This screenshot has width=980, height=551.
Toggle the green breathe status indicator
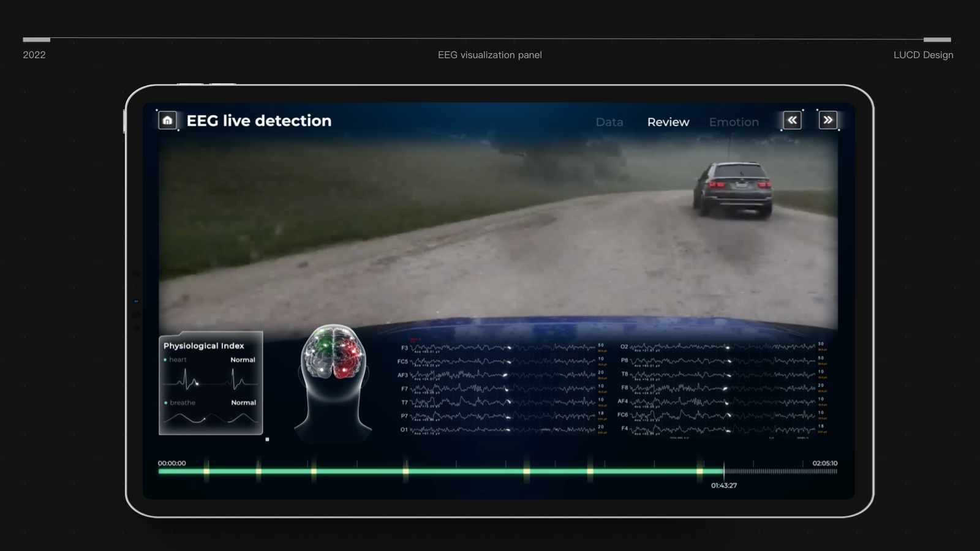point(164,403)
